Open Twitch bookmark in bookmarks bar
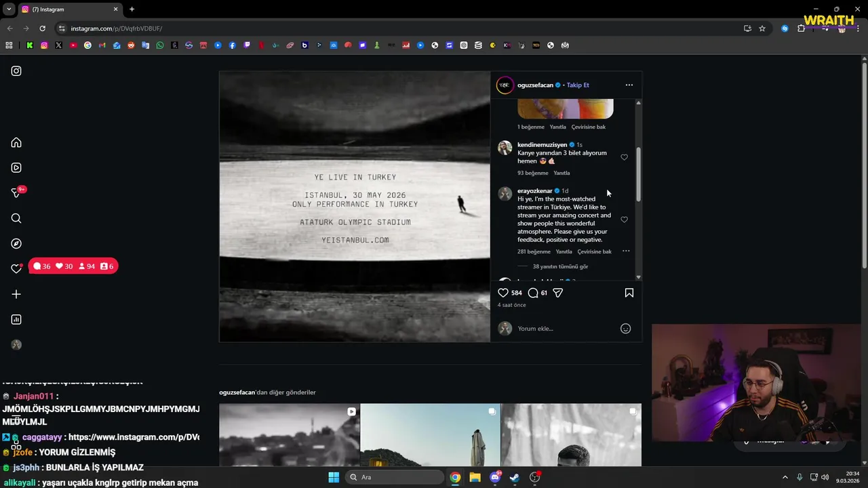 click(x=247, y=45)
